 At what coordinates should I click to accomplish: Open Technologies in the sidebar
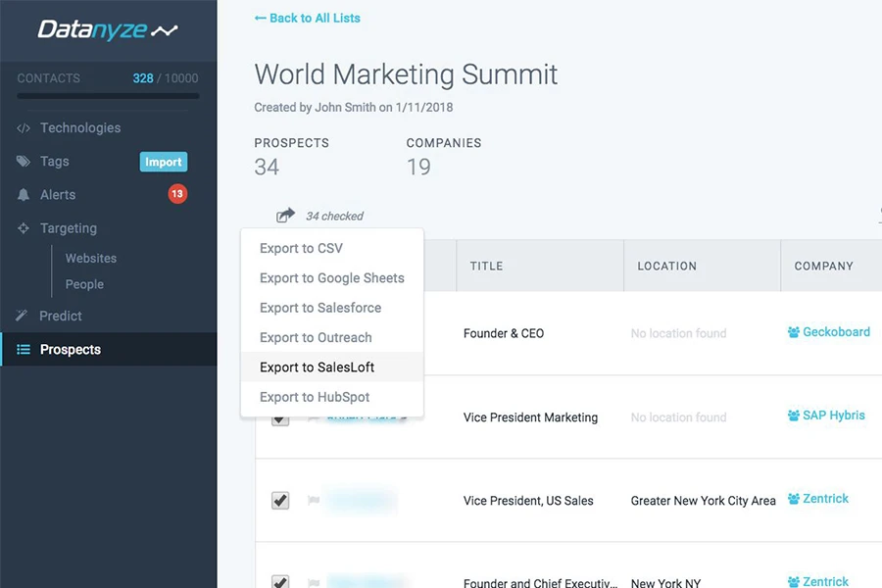point(80,127)
